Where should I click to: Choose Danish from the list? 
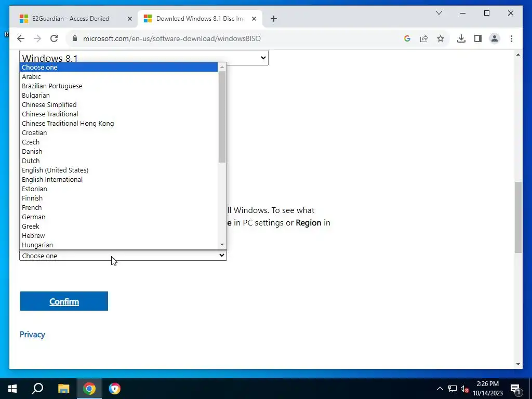tap(119, 151)
